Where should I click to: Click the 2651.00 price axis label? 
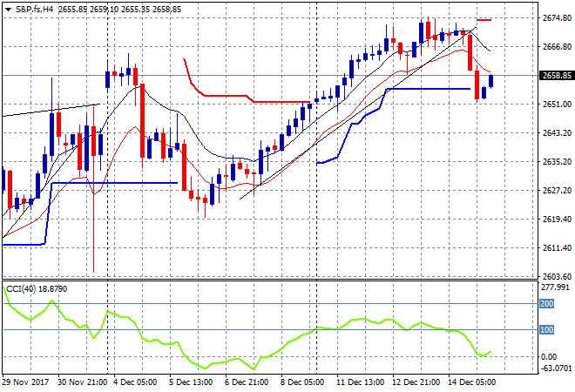[x=557, y=105]
